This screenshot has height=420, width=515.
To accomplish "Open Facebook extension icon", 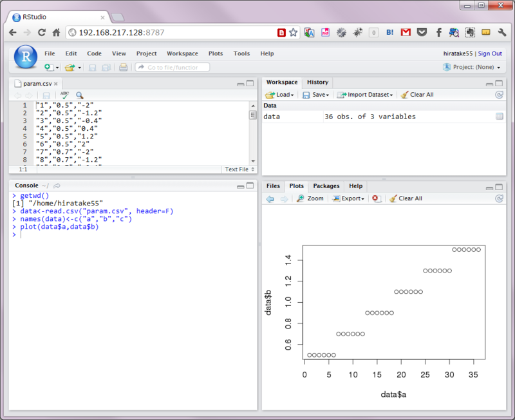I will 438,32.
